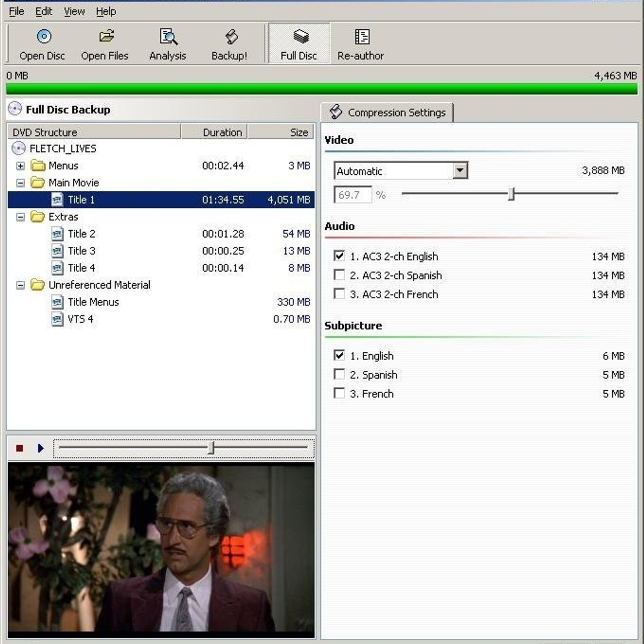Collapse the Unreferenced Material node
644x644 pixels.
click(21, 285)
